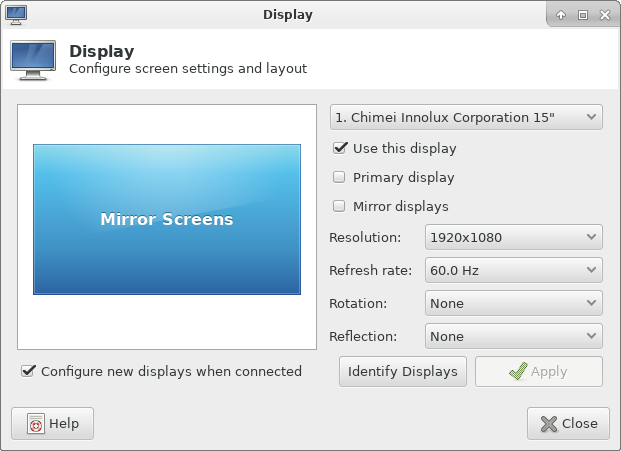Click the large monitor icon in header
The width and height of the screenshot is (621, 451).
[x=34, y=60]
